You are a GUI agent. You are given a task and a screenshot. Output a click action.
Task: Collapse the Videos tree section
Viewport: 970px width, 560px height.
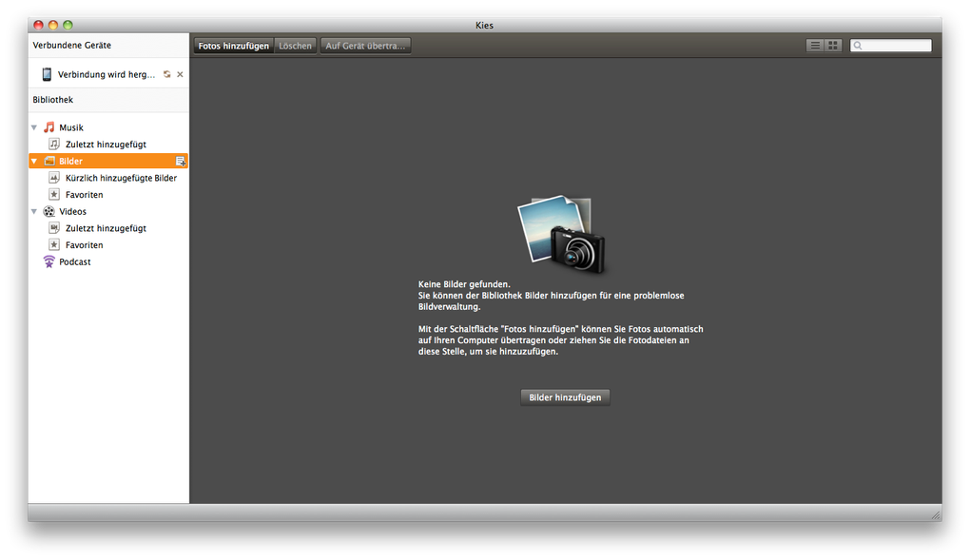(x=34, y=212)
